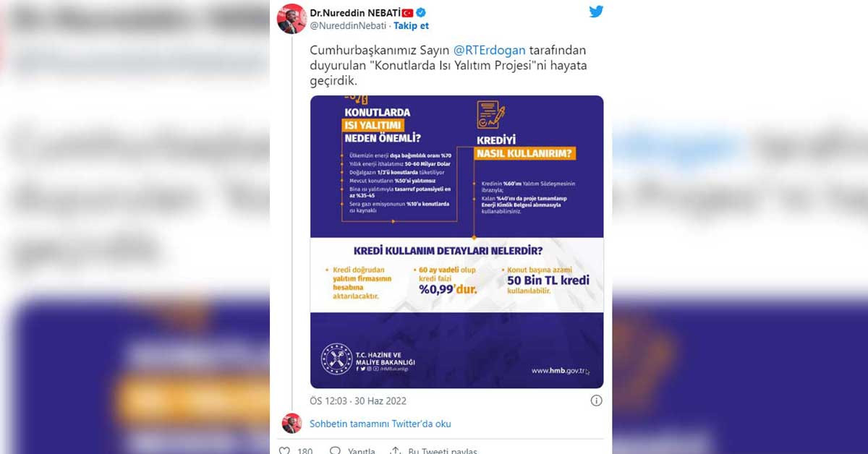Click the Turkish flag emoji
Image resolution: width=868 pixels, height=454 pixels.
pyautogui.click(x=407, y=12)
